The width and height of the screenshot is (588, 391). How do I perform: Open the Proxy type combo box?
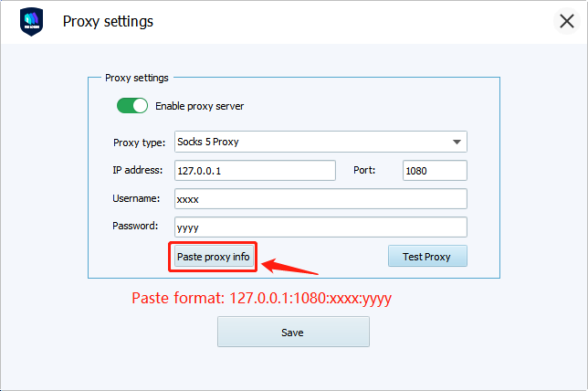pyautogui.click(x=310, y=142)
